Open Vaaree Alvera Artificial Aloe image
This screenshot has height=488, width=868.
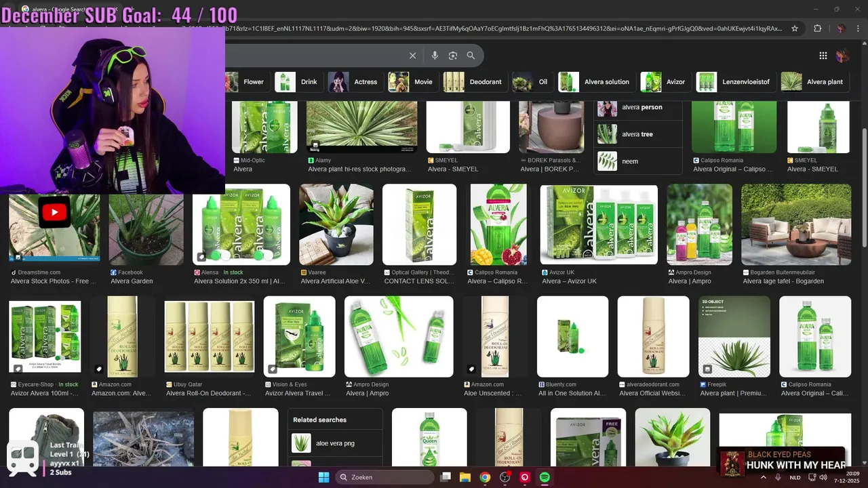pyautogui.click(x=336, y=224)
